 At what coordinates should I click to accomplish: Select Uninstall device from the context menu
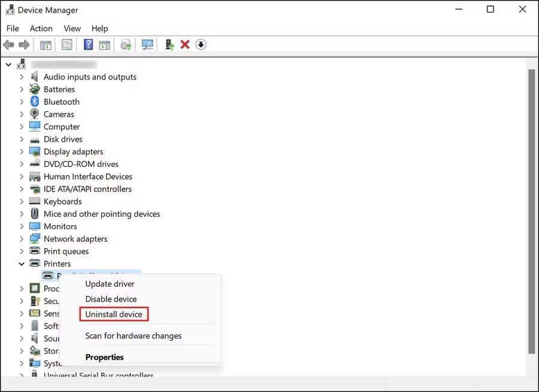(114, 314)
